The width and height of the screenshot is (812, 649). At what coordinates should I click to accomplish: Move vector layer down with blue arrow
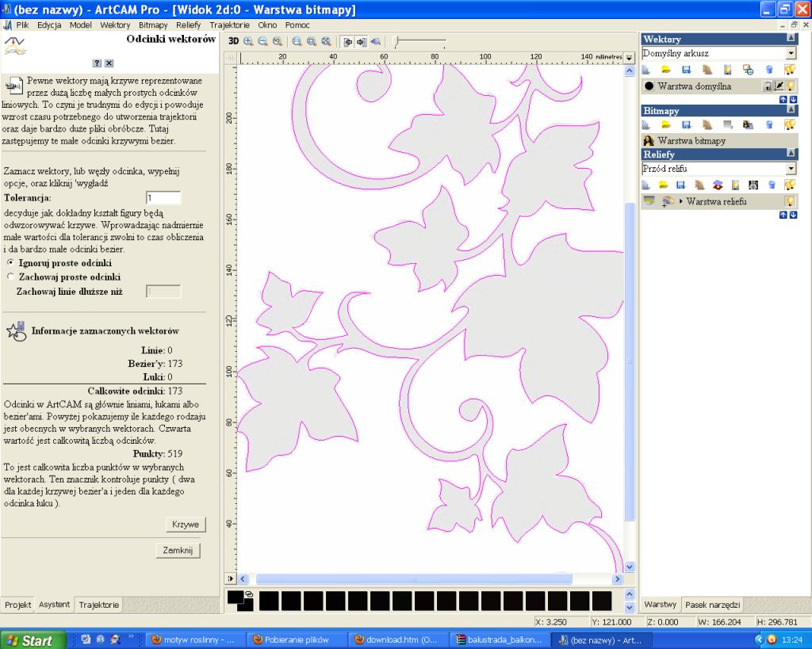[x=793, y=99]
